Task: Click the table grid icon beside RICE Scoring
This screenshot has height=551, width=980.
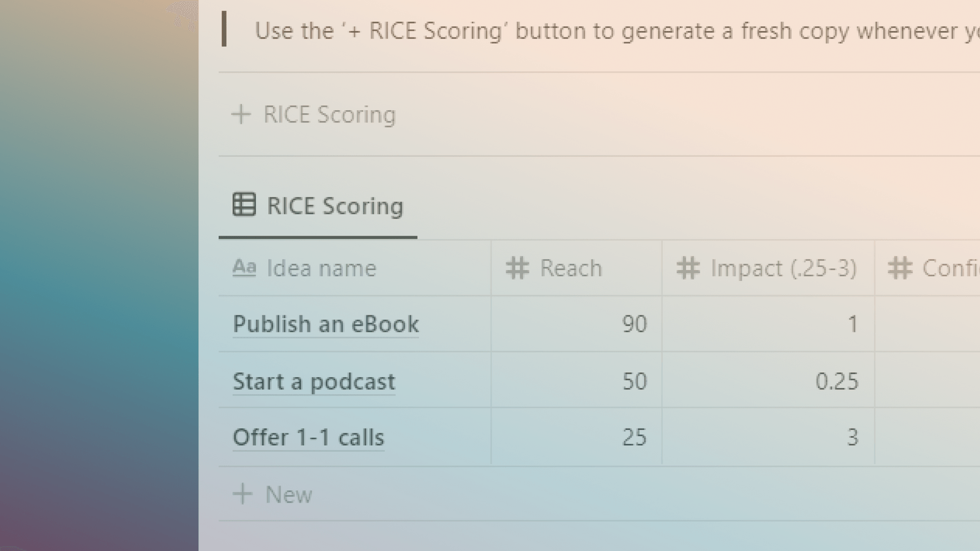Action: point(244,206)
